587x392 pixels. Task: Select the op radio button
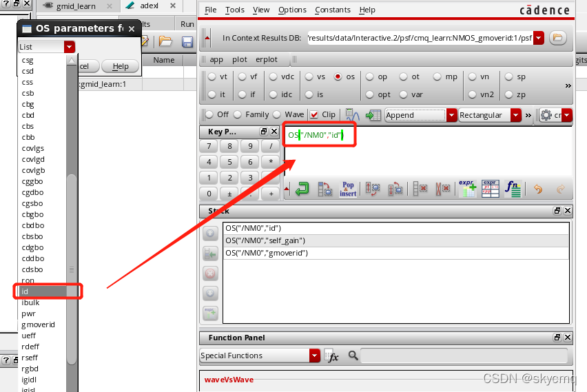click(x=370, y=76)
